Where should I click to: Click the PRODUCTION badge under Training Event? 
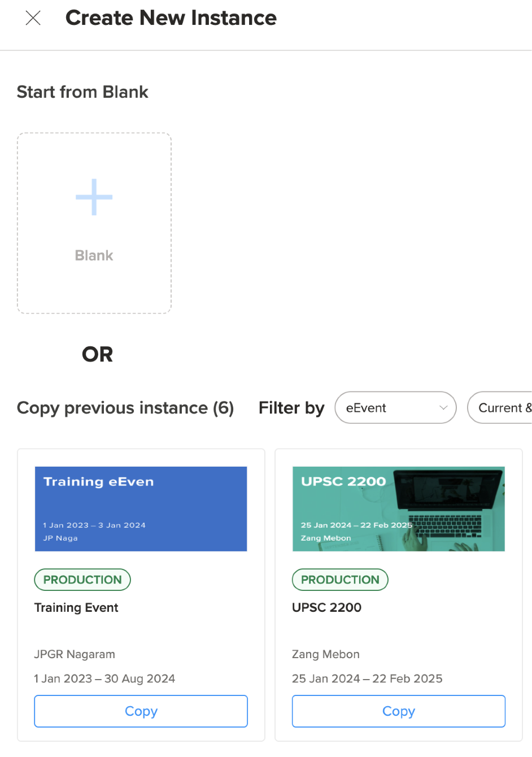[x=82, y=580]
